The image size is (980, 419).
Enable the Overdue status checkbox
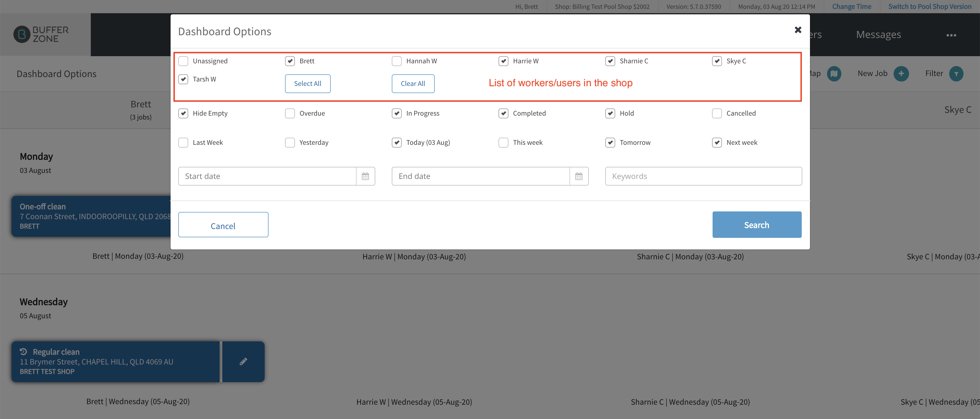(290, 113)
